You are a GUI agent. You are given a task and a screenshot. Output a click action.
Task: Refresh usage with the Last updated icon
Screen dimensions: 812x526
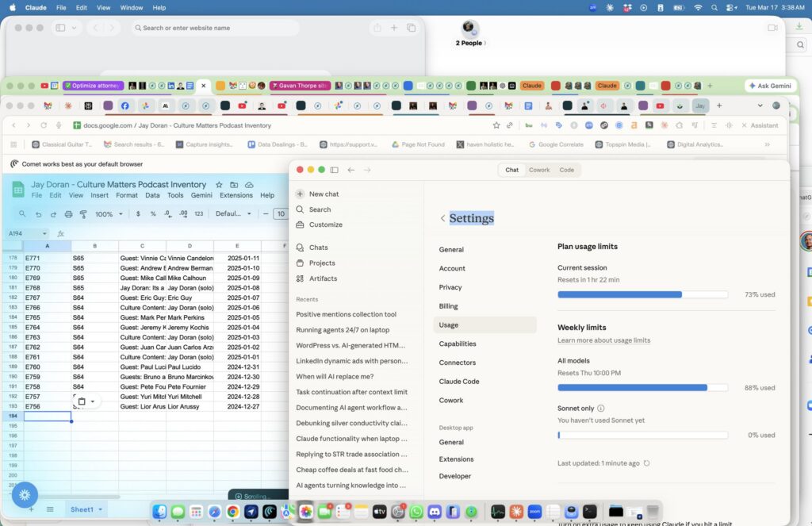point(647,463)
